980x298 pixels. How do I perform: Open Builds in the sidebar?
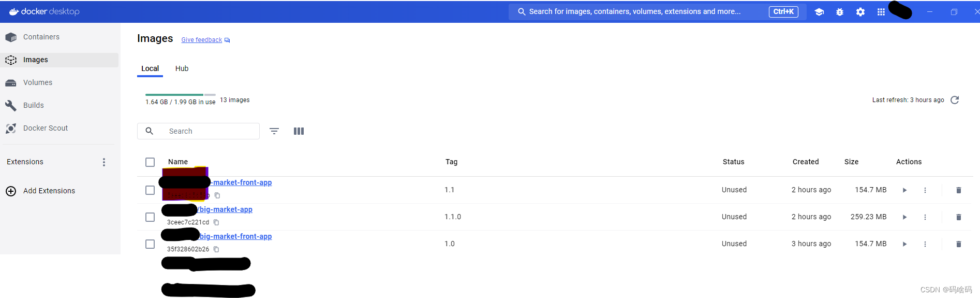point(60,106)
